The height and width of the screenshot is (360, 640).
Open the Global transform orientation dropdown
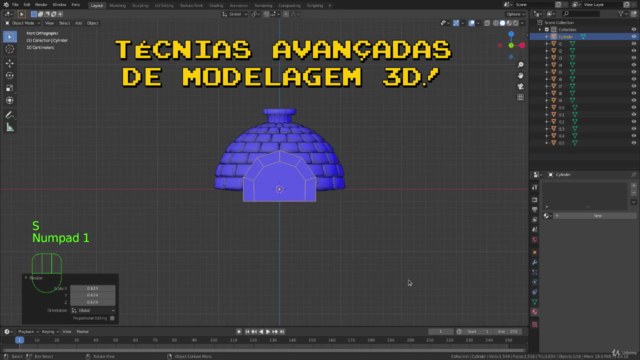coord(235,14)
